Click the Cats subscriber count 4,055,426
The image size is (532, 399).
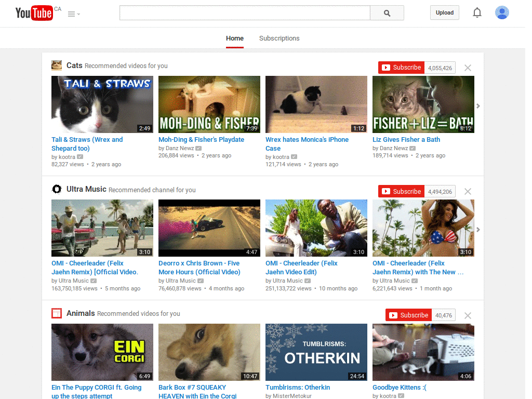pos(440,68)
